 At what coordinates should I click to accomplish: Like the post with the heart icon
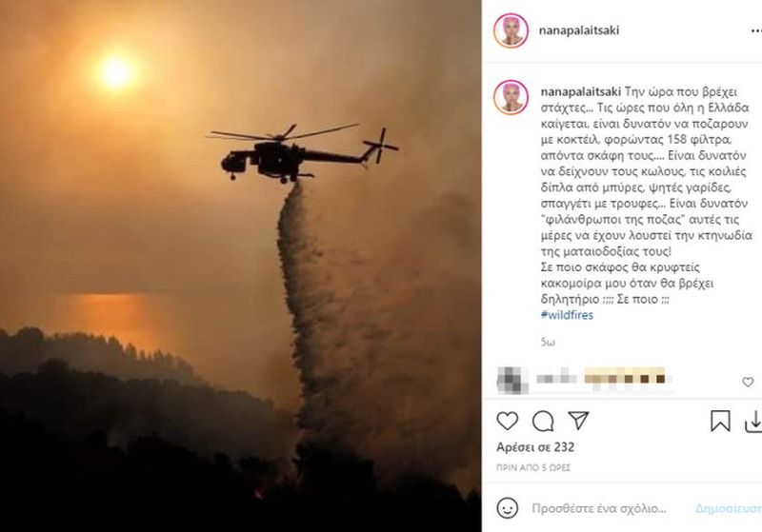point(508,421)
